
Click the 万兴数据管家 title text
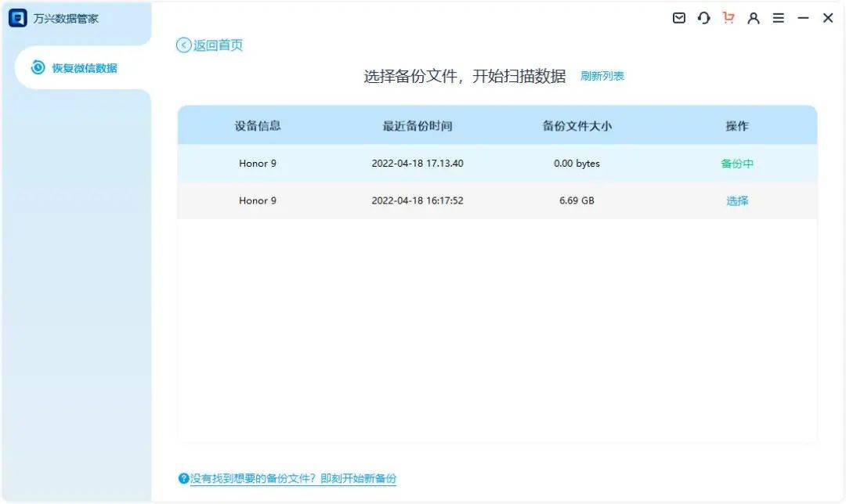pos(66,18)
